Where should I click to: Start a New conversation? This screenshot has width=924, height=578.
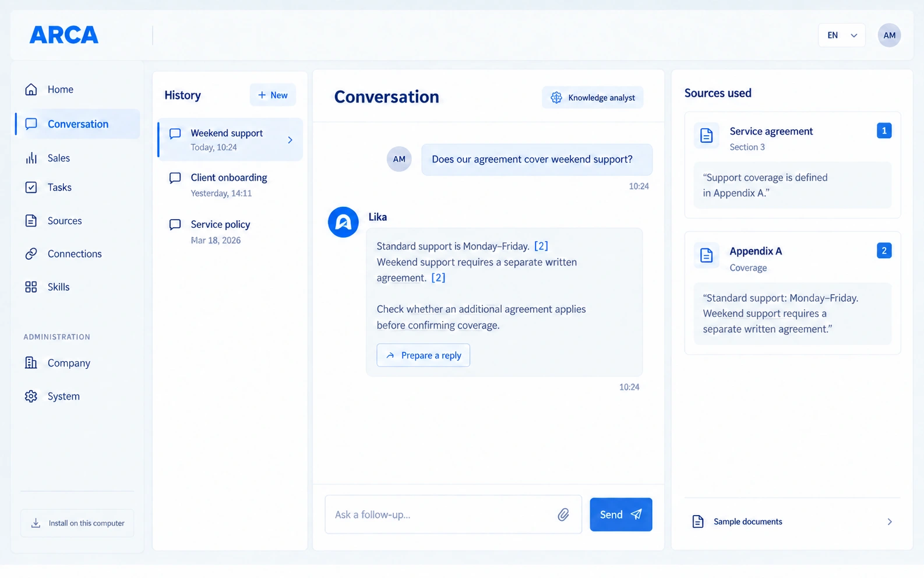[x=273, y=95]
